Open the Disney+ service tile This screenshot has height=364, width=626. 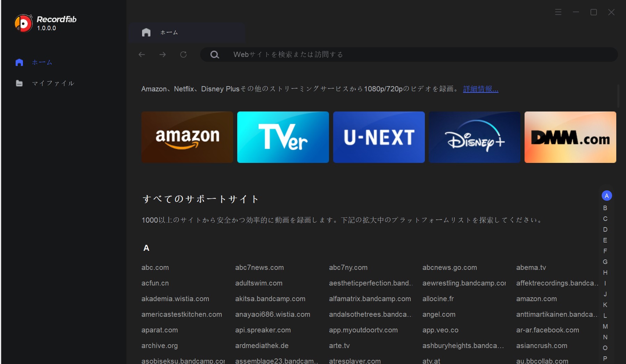click(x=475, y=137)
